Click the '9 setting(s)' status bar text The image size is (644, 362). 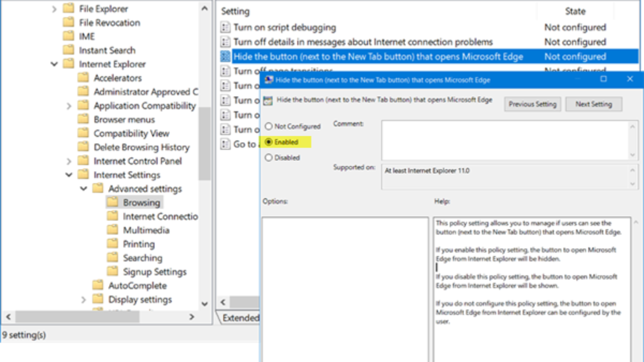[x=24, y=335]
